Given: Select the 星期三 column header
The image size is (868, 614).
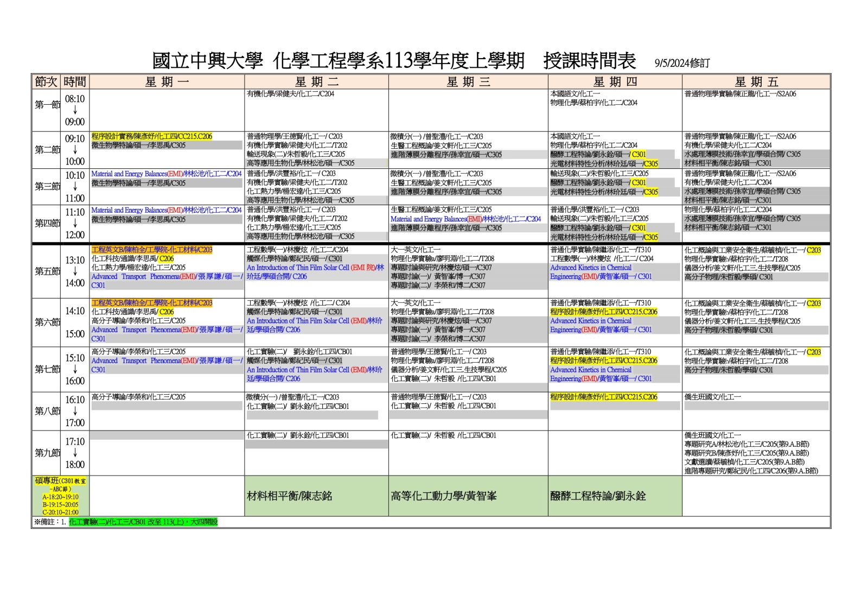Looking at the screenshot, I should (468, 81).
